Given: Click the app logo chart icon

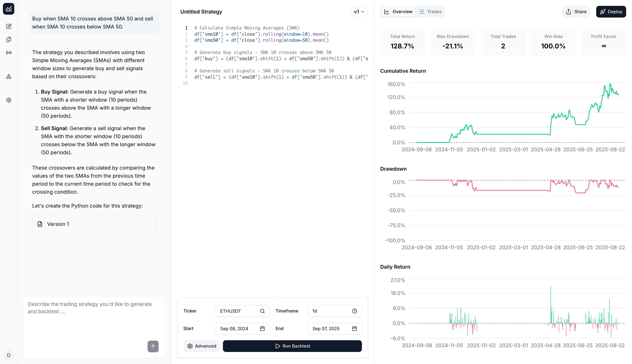Looking at the screenshot, I should tap(9, 9).
